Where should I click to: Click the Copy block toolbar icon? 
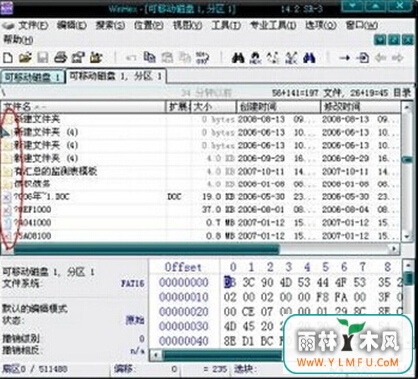point(149,58)
